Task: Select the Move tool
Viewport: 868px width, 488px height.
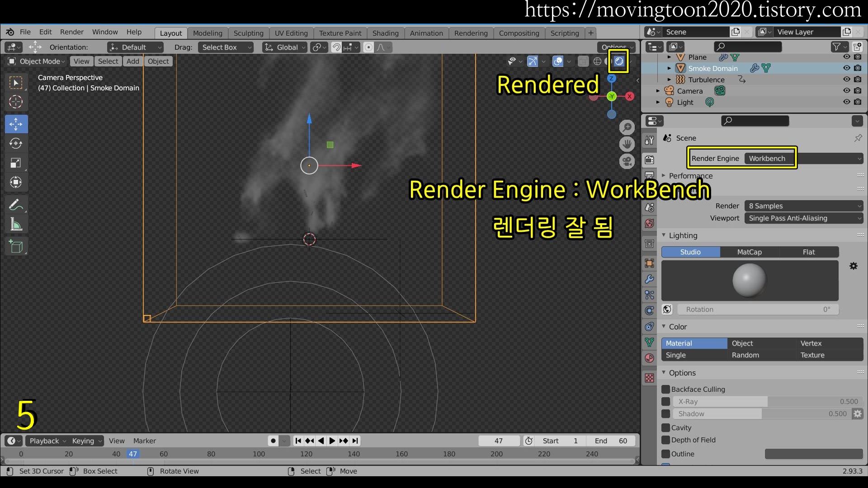Action: (16, 124)
